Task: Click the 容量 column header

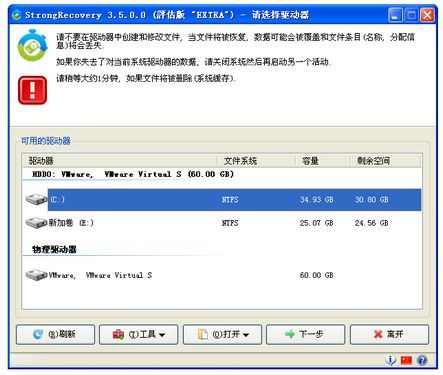Action: click(x=323, y=161)
